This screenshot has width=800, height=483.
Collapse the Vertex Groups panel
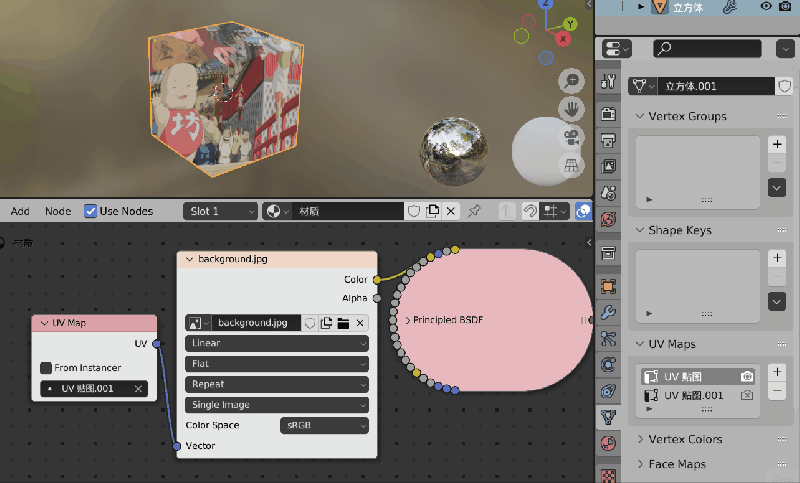coord(640,116)
